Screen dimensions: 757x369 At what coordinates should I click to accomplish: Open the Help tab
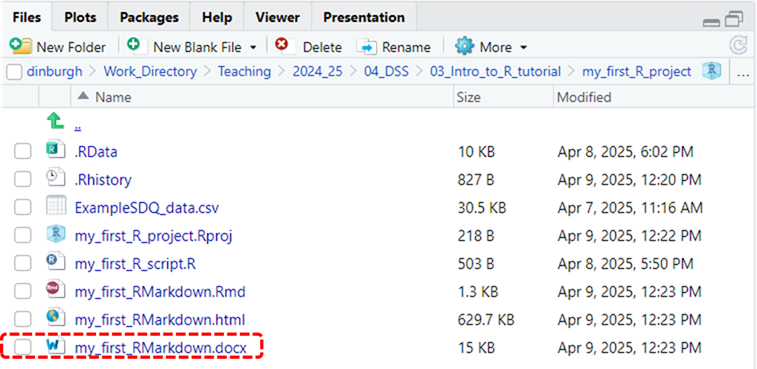217,17
